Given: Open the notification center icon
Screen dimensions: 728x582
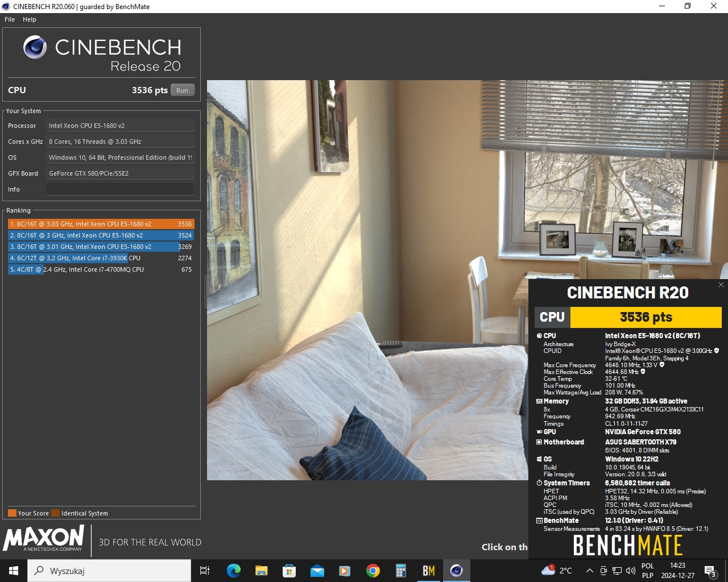Looking at the screenshot, I should (x=710, y=571).
